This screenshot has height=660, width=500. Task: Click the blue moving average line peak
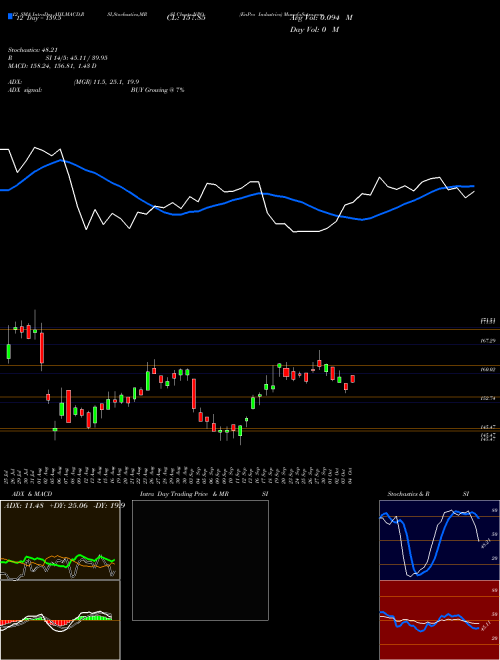62,160
